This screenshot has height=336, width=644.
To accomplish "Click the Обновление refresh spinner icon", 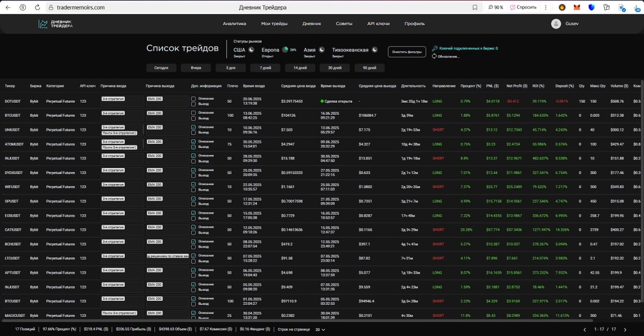I will 434,56.
